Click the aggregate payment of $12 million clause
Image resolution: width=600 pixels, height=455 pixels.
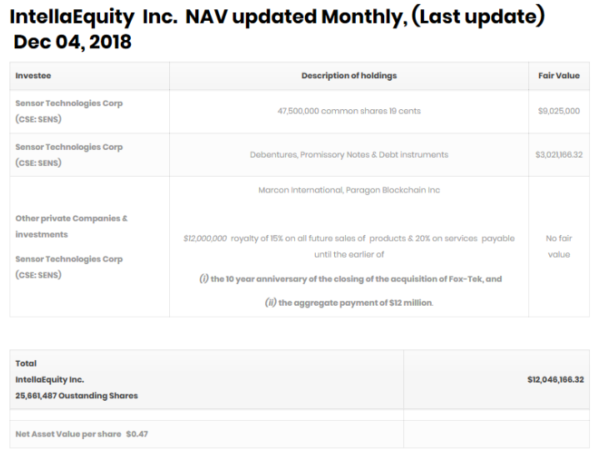[x=348, y=301]
